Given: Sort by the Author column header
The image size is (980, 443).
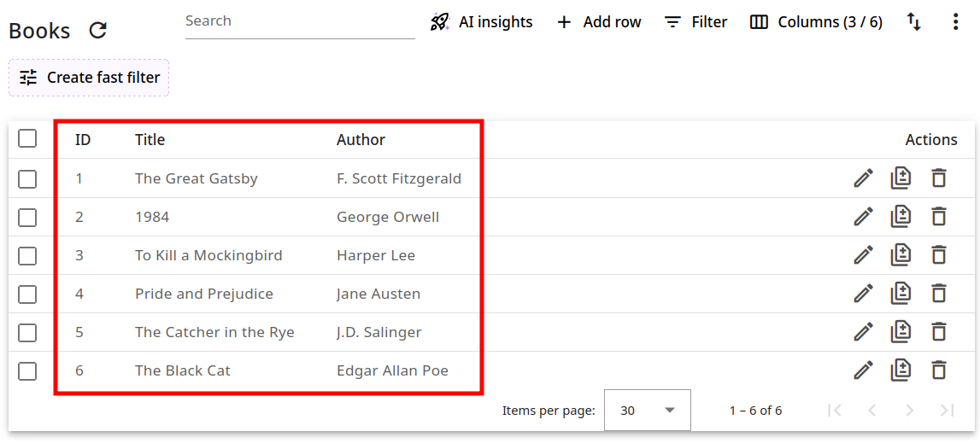Looking at the screenshot, I should pos(361,140).
